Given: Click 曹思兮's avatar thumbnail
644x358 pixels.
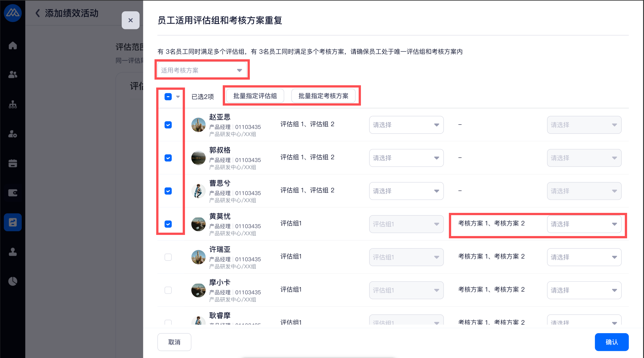Looking at the screenshot, I should 198,191.
